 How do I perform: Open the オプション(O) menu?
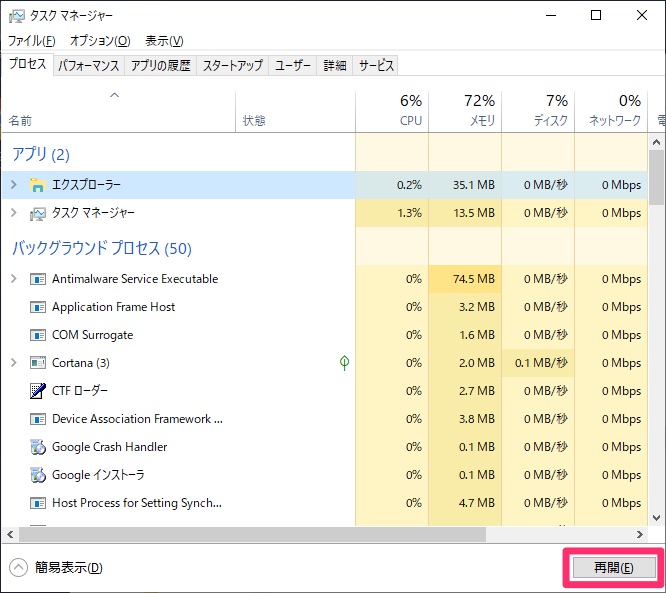pyautogui.click(x=100, y=41)
